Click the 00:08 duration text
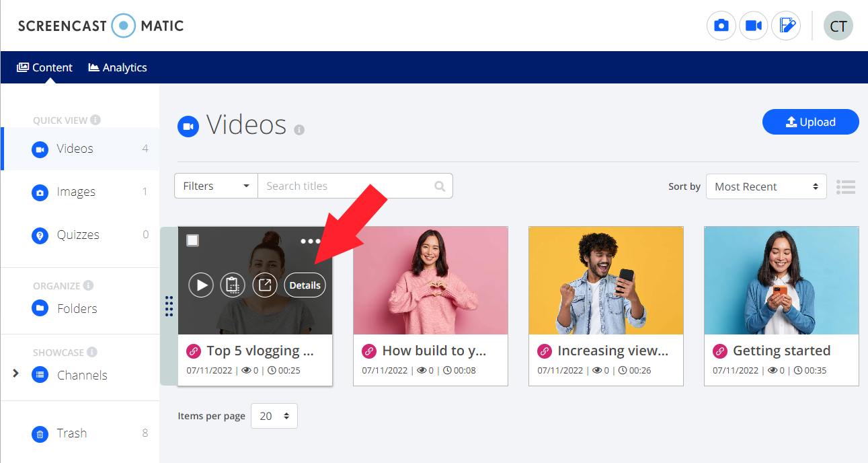Screen dimensions: 868x463 tap(465, 370)
